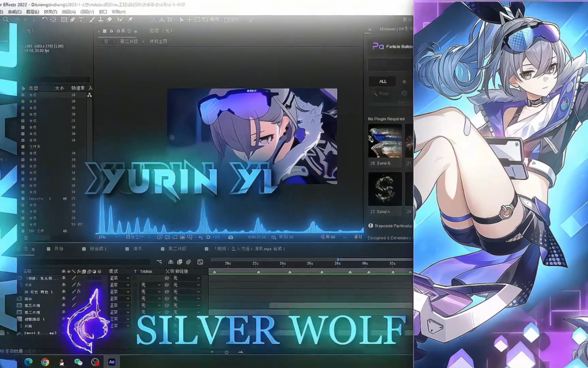The image size is (588, 368).
Task: Open the 效果(T) menu
Action: pyautogui.click(x=50, y=12)
